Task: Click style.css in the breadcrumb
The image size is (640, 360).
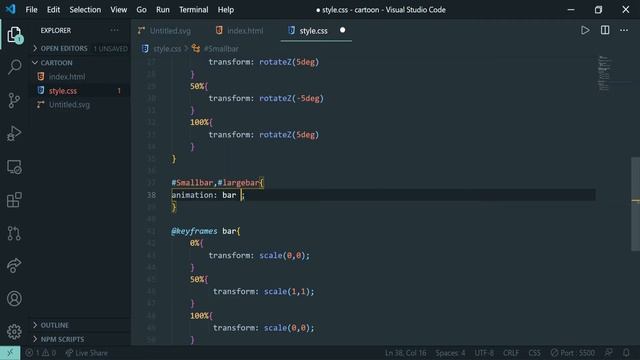Action: click(x=167, y=49)
